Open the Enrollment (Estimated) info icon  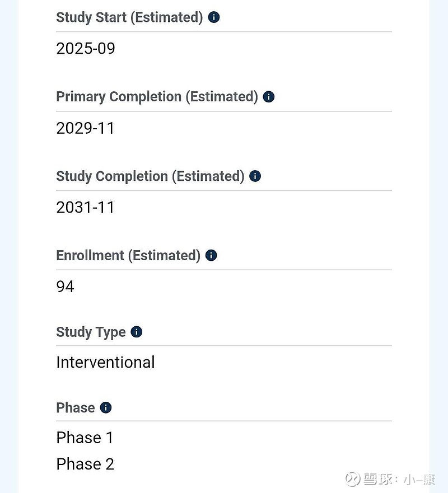[211, 255]
